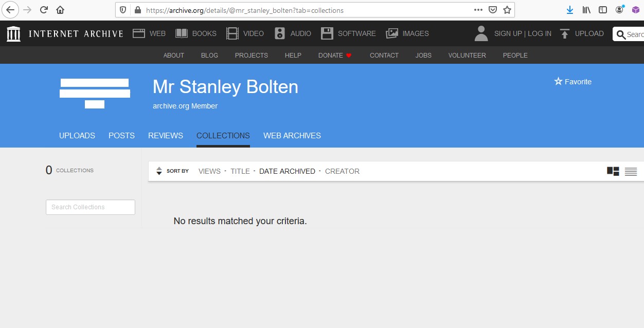Bookmark this page with star icon
644x328 pixels.
coord(507,10)
